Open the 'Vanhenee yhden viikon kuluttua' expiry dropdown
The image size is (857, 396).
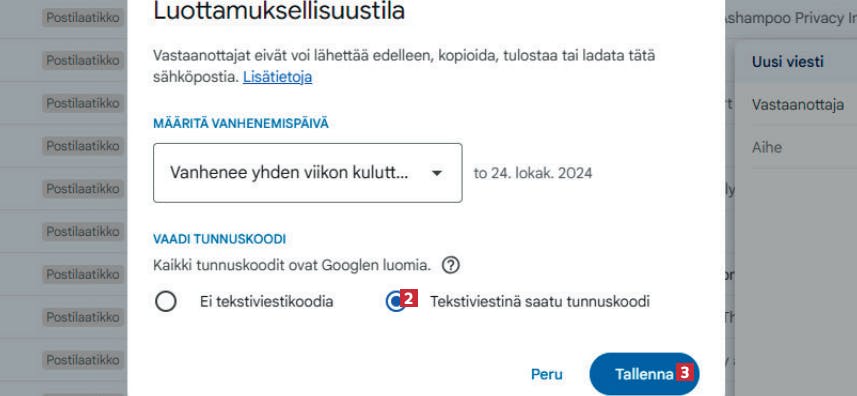[308, 173]
